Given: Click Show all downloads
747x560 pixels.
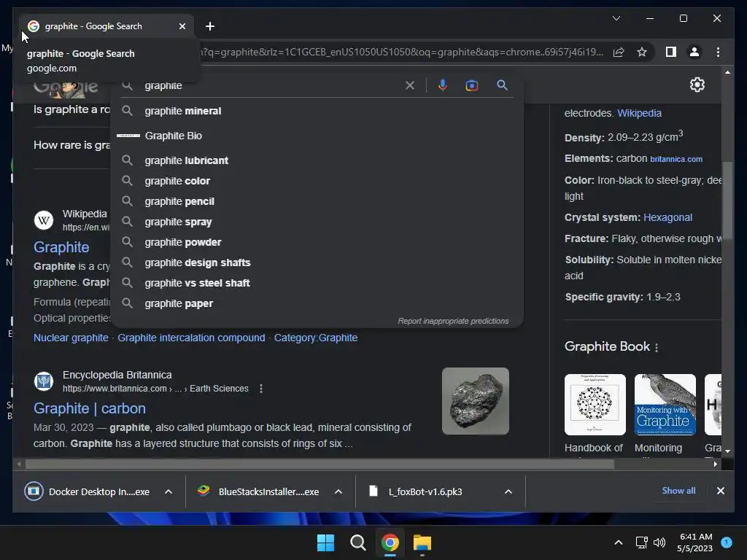Looking at the screenshot, I should click(678, 491).
